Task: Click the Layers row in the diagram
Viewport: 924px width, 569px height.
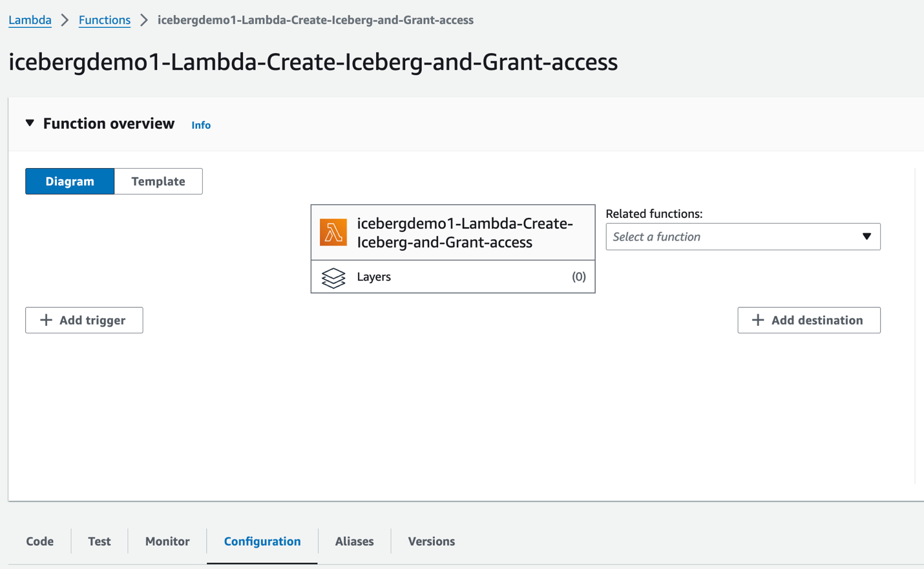Action: tap(452, 277)
